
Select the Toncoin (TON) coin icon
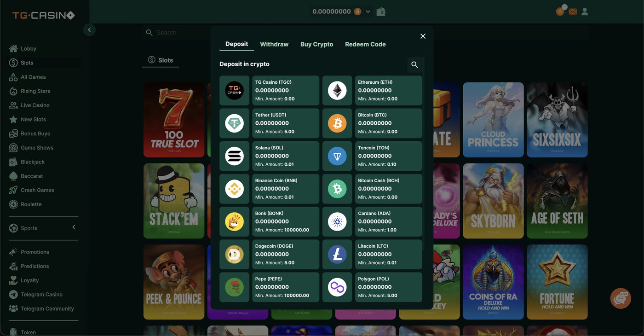[337, 156]
